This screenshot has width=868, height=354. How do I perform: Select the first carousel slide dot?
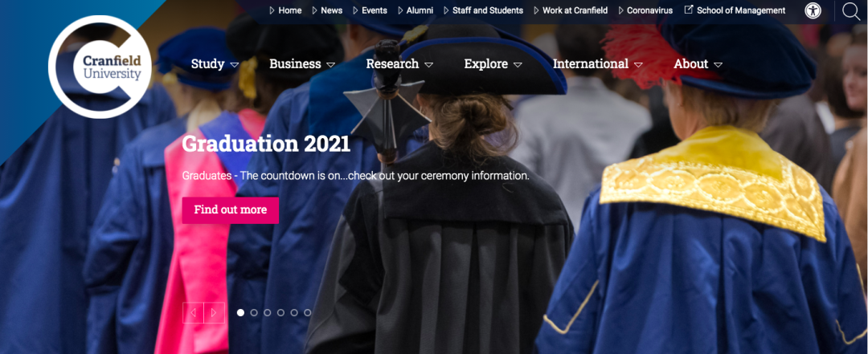click(x=240, y=312)
